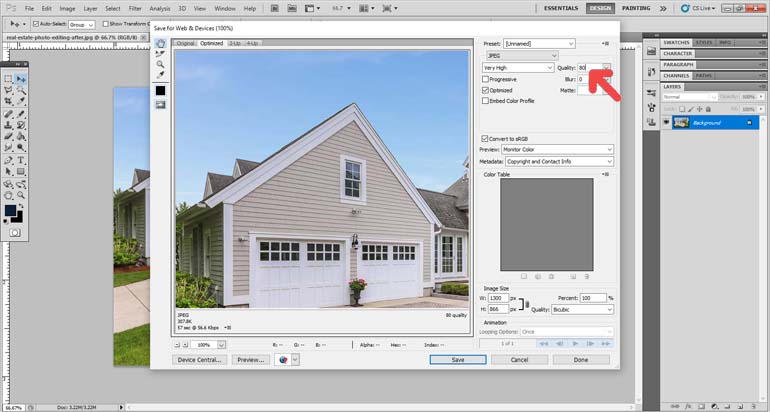Click the foreground color swatch in toolbox
The height and width of the screenshot is (412, 770).
10,210
